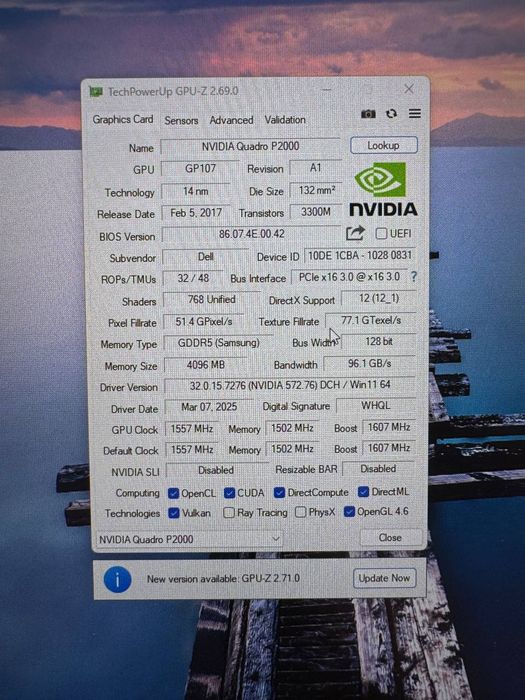
Task: Click the Resizable BAR value Disabled
Action: click(379, 469)
